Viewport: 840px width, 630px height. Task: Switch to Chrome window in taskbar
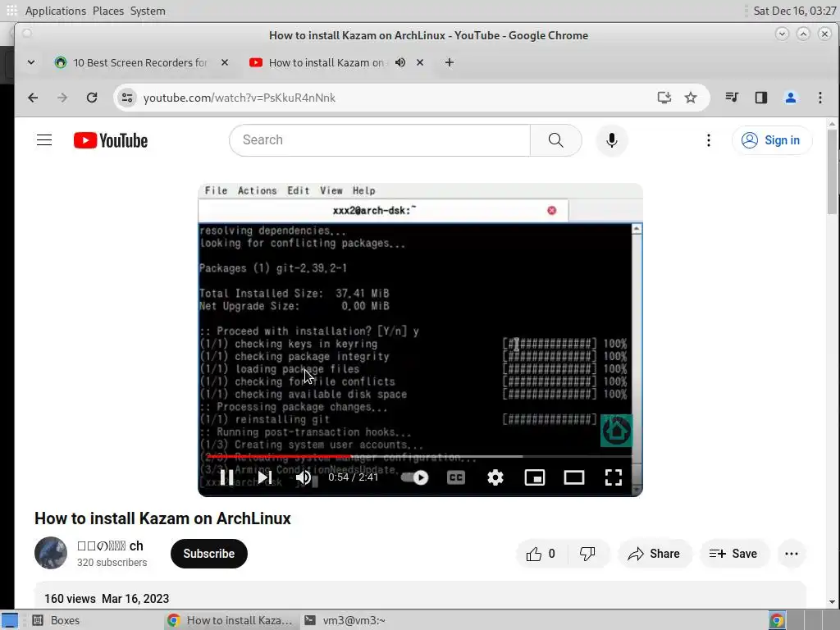pos(231,620)
